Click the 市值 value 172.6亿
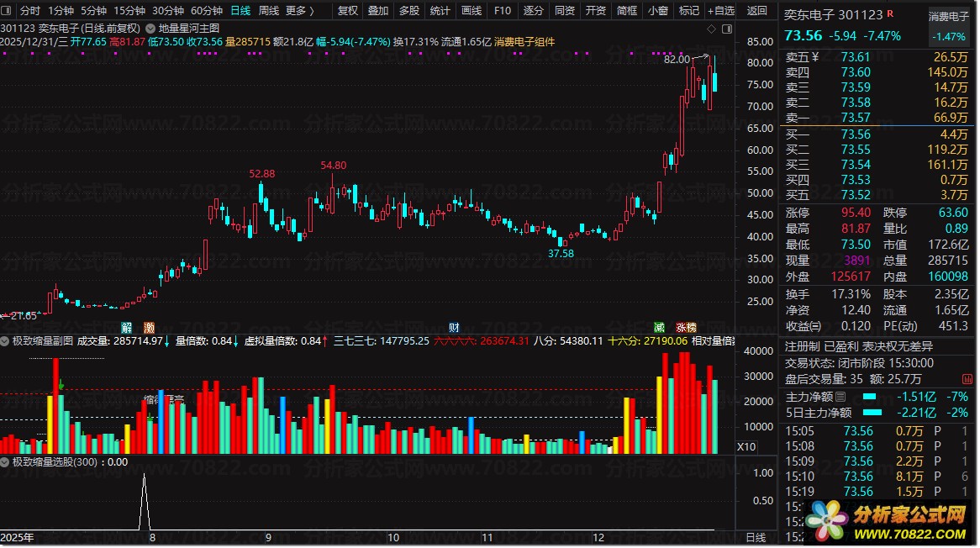The width and height of the screenshot is (980, 548). [948, 245]
